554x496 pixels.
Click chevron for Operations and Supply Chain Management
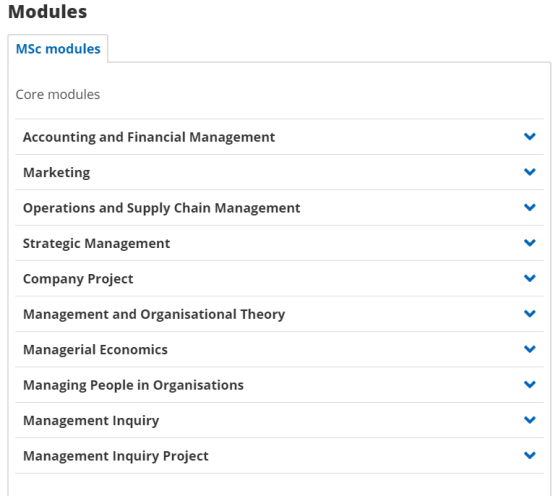coord(530,207)
